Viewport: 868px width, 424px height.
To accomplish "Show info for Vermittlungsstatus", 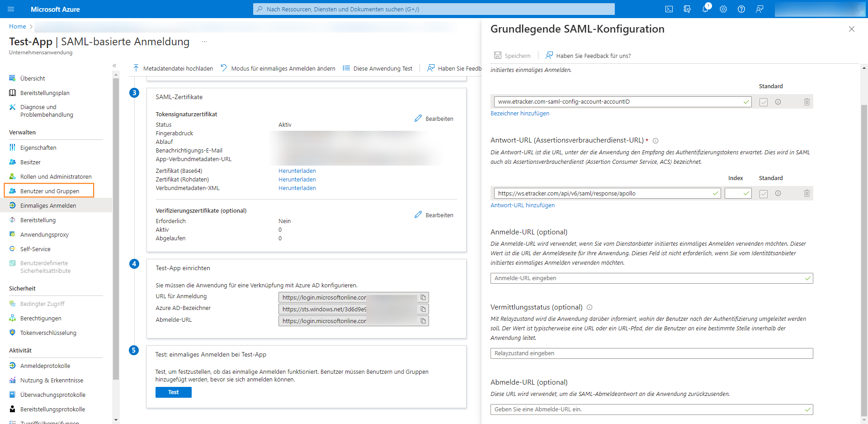I will [x=590, y=307].
